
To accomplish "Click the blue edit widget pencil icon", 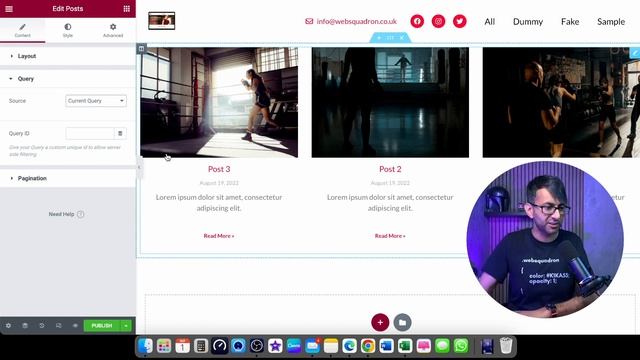I will click(635, 52).
